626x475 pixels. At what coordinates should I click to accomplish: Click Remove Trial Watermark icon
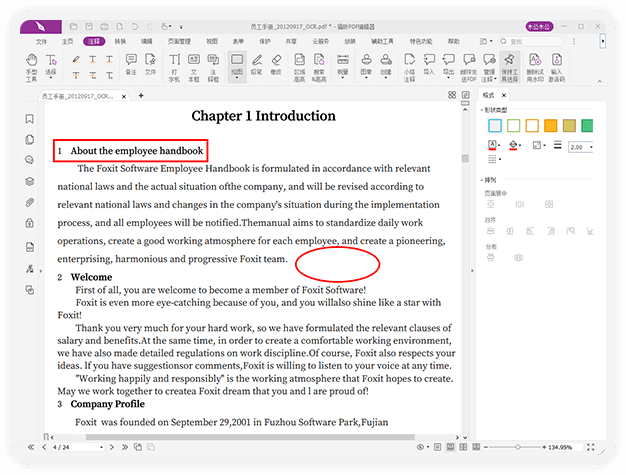tap(535, 67)
